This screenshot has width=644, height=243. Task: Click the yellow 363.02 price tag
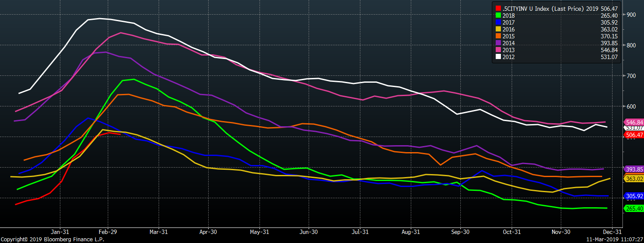[634, 179]
